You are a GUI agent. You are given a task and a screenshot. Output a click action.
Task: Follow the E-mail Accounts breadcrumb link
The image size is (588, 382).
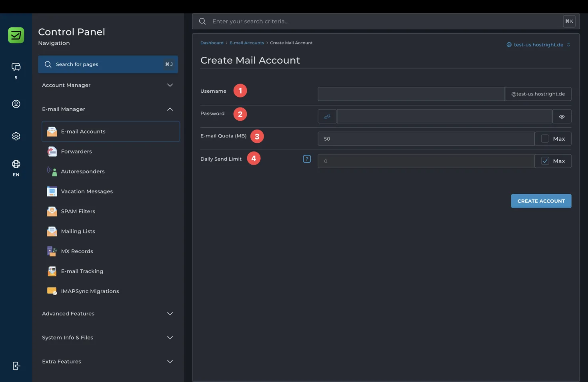click(x=247, y=43)
